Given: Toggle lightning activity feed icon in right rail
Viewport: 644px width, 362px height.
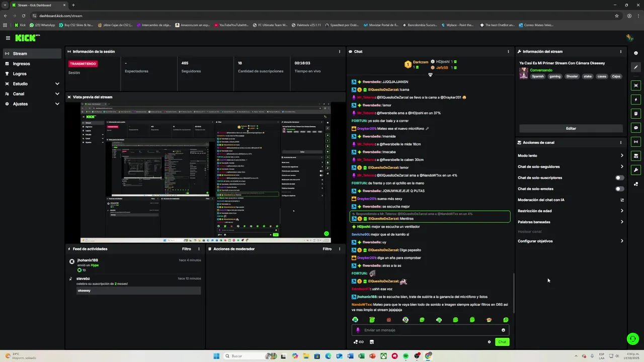Looking at the screenshot, I should coord(636,100).
